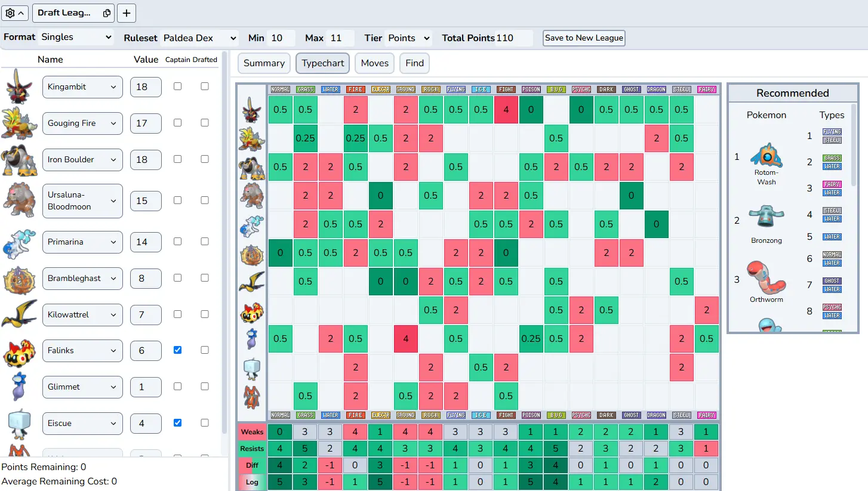The height and width of the screenshot is (491, 868).
Task: Click the Kingambit sprite in the list
Action: [19, 87]
